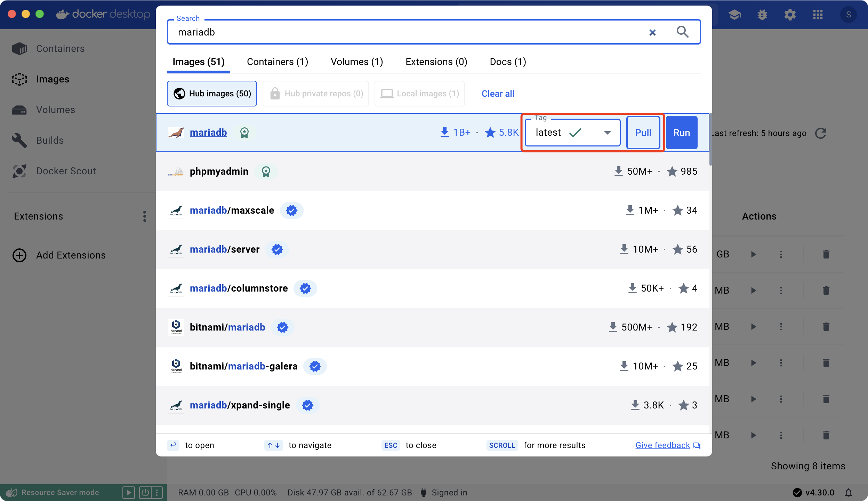The height and width of the screenshot is (501, 868).
Task: Click the mariadb Docker Hub icon
Action: (176, 133)
